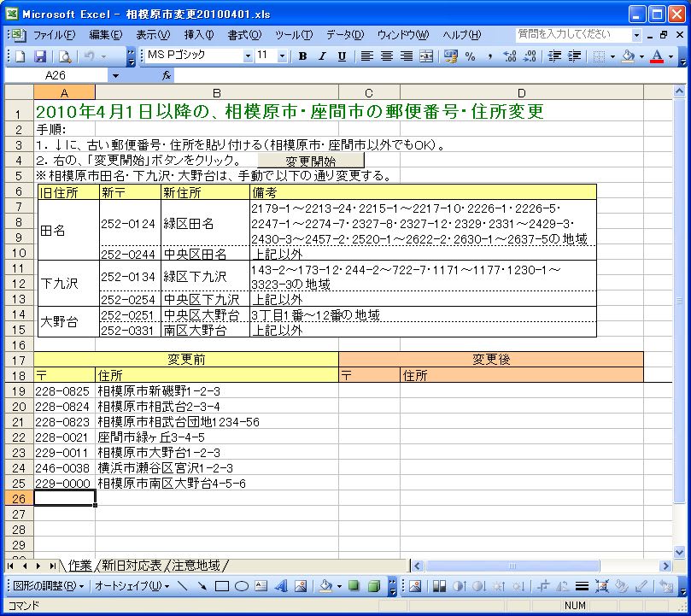Click the Insert Function fx icon
The image size is (691, 616).
pos(167,75)
